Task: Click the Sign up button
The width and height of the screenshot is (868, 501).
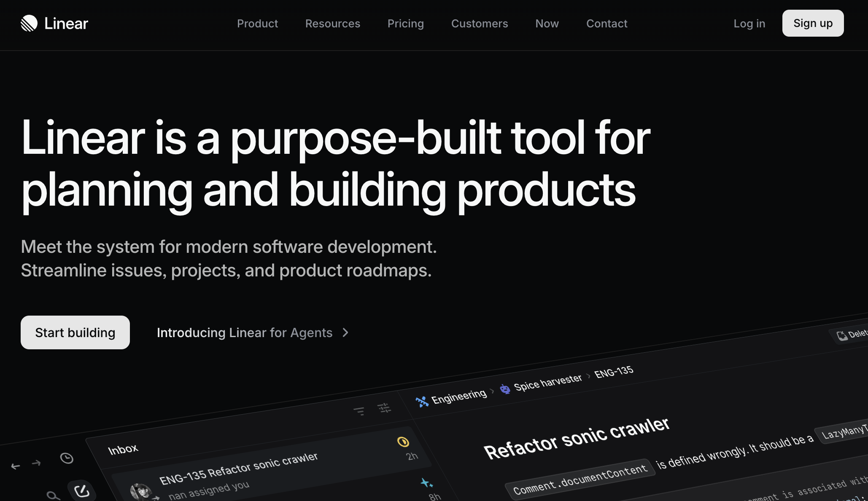Action: (x=813, y=23)
